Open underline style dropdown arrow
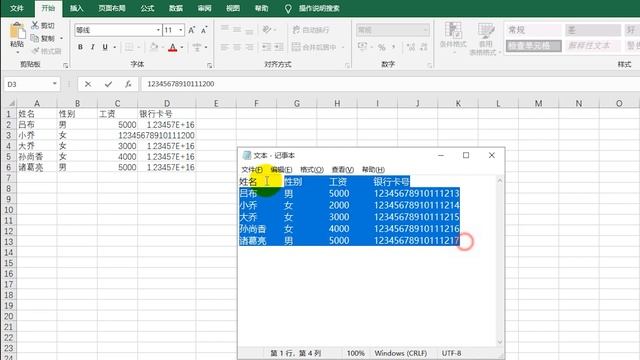Viewport: 640px width, 360px height. (x=115, y=47)
